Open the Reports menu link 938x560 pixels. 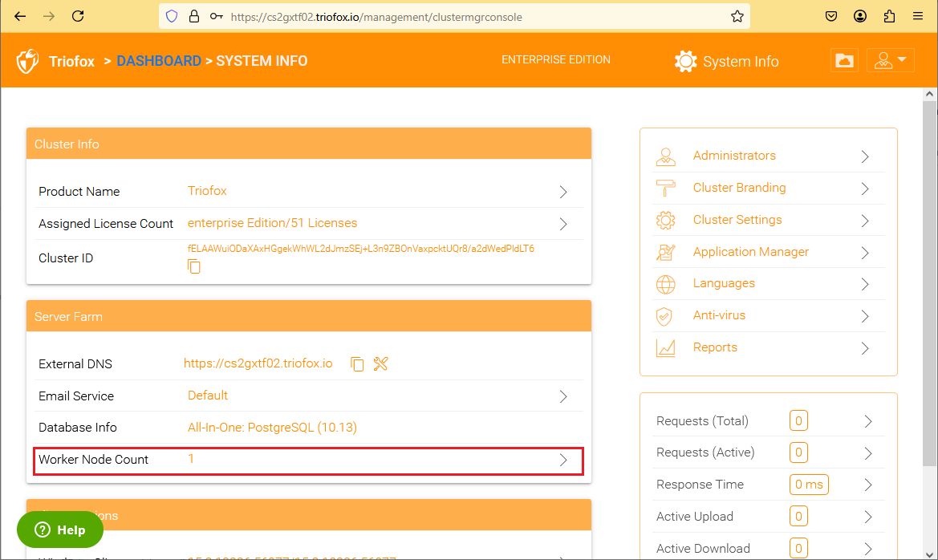pos(715,347)
